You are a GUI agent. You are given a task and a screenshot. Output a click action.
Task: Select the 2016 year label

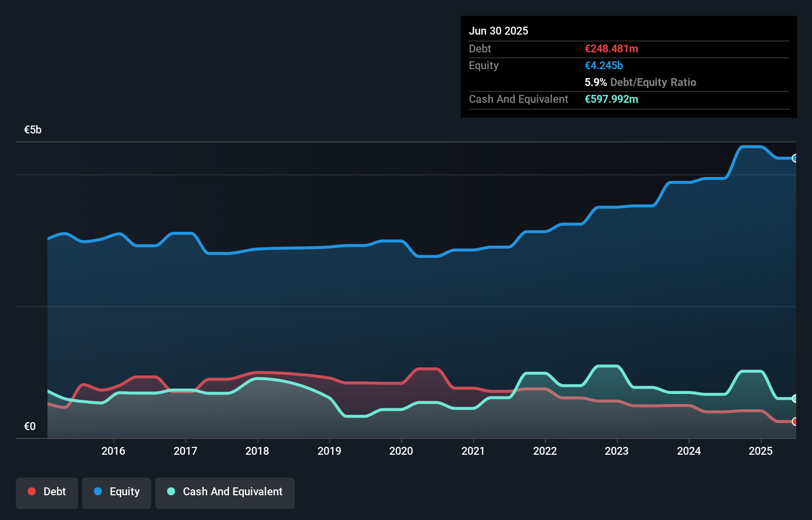click(114, 451)
